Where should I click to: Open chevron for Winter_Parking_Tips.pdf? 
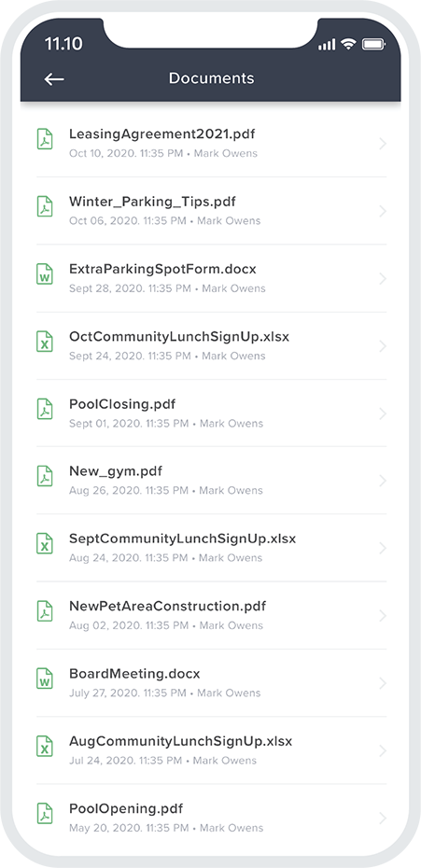coord(382,211)
